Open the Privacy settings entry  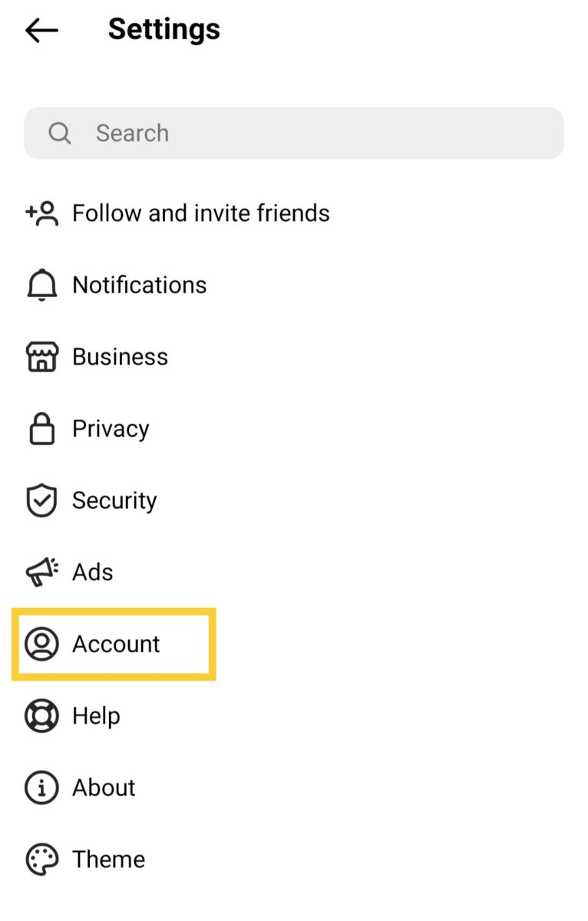tap(111, 428)
